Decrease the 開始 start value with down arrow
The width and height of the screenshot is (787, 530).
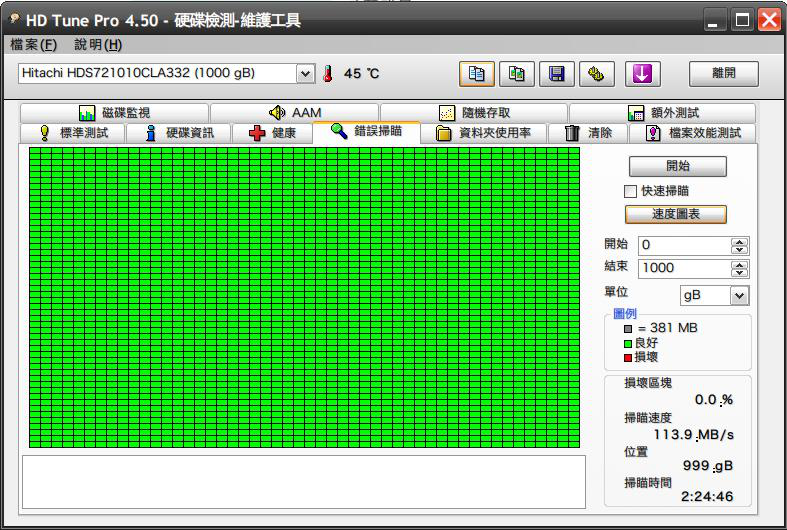[739, 249]
